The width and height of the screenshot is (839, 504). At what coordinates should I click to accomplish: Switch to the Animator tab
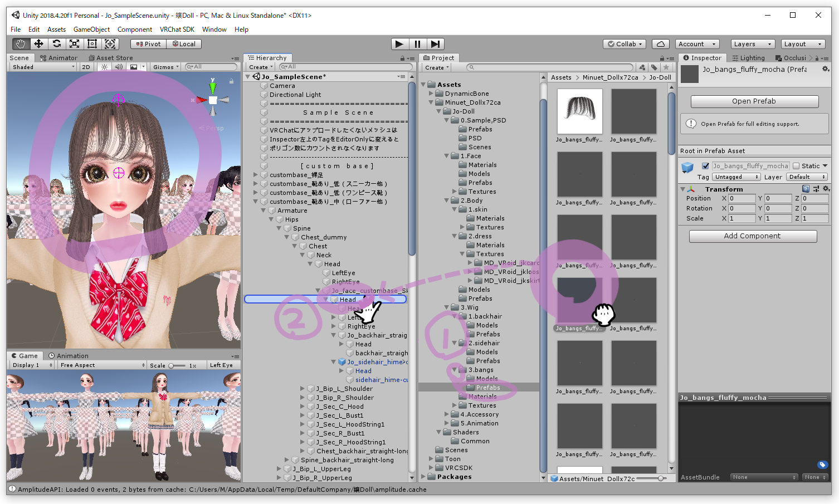pyautogui.click(x=58, y=58)
